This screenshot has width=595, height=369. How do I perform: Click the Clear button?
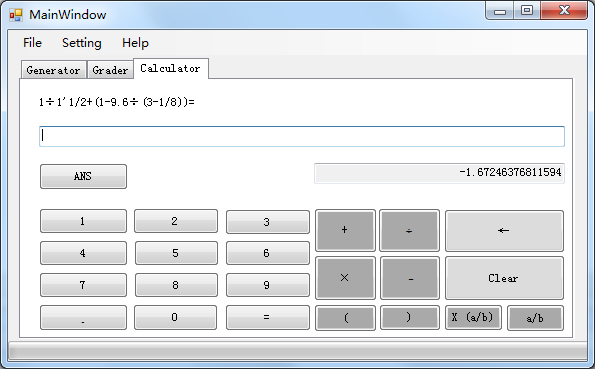click(x=504, y=278)
